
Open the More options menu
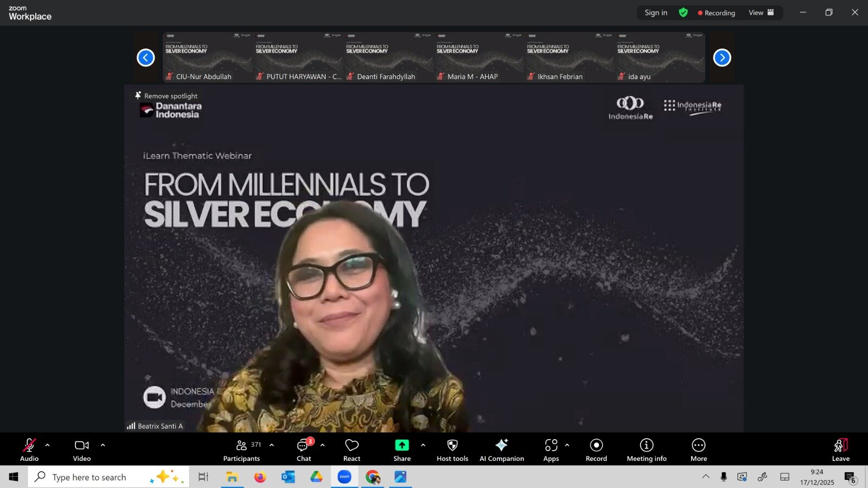(x=698, y=450)
